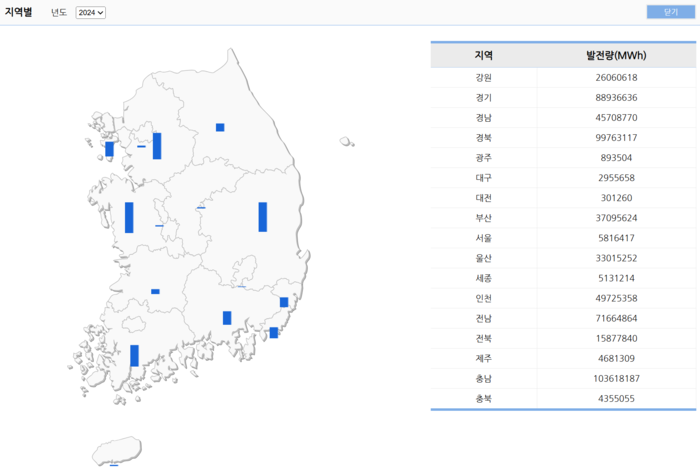The width and height of the screenshot is (700, 471).
Task: Click the 닫기 close button
Action: pyautogui.click(x=671, y=12)
